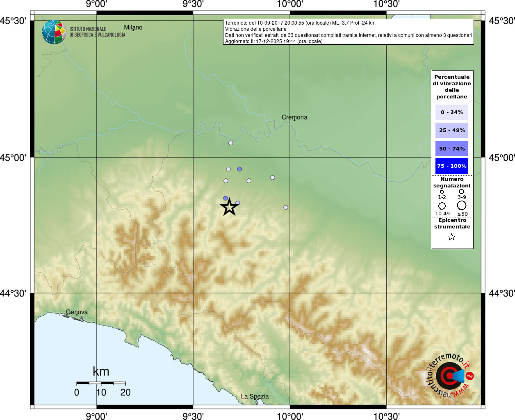Viewport: 515px width, 420px height.
Task: Click the easternmost report circle near 10°00' meridian
Action: [x=286, y=208]
